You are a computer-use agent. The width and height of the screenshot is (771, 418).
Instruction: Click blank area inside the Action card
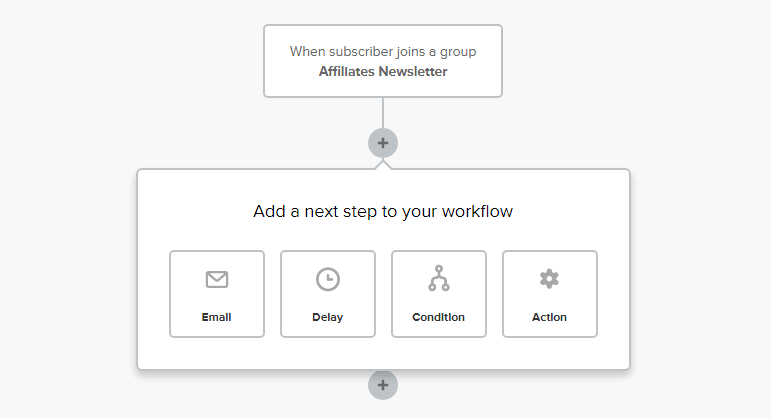coord(519,300)
